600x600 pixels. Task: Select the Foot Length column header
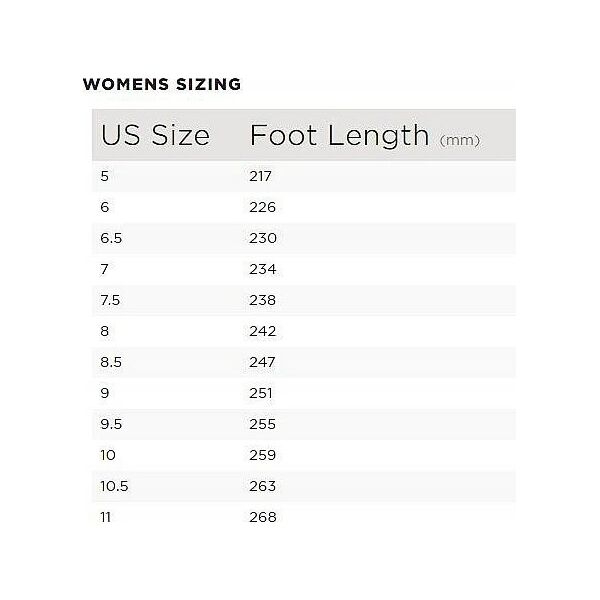[x=339, y=136]
